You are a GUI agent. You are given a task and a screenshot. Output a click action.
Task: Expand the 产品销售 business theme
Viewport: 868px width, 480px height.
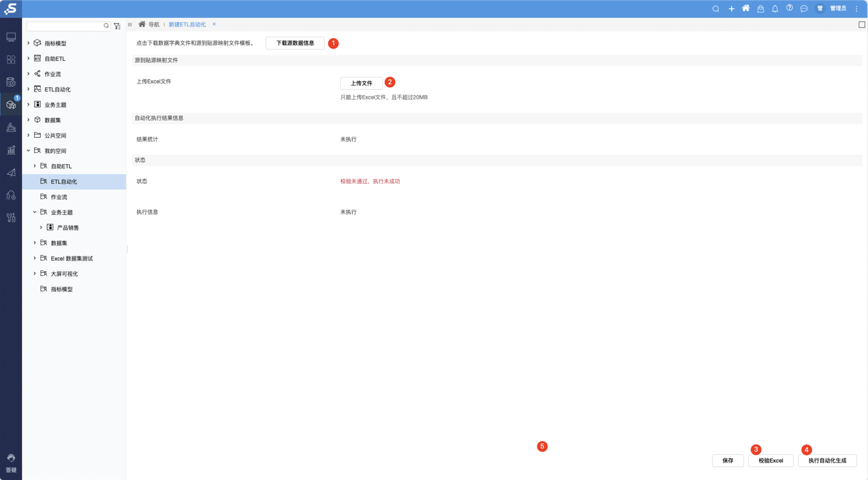41,228
